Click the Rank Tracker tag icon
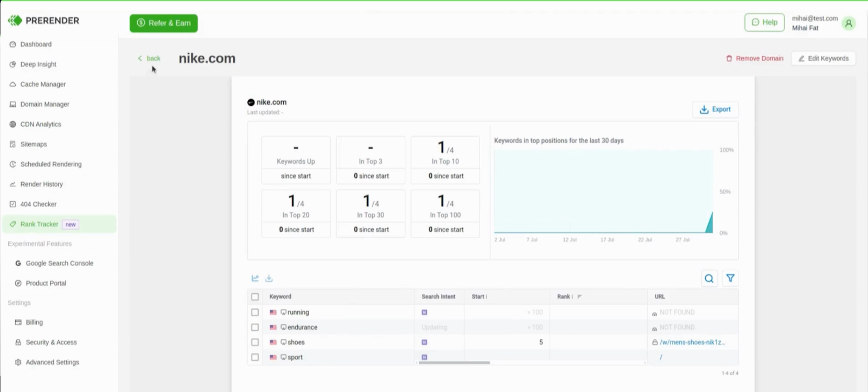The width and height of the screenshot is (868, 392). click(x=12, y=224)
